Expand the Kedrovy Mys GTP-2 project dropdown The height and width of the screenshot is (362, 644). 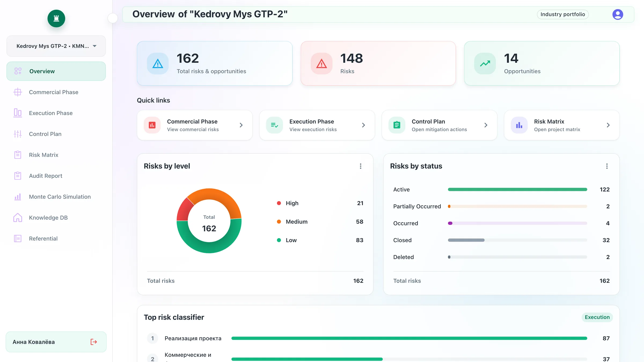pos(56,46)
